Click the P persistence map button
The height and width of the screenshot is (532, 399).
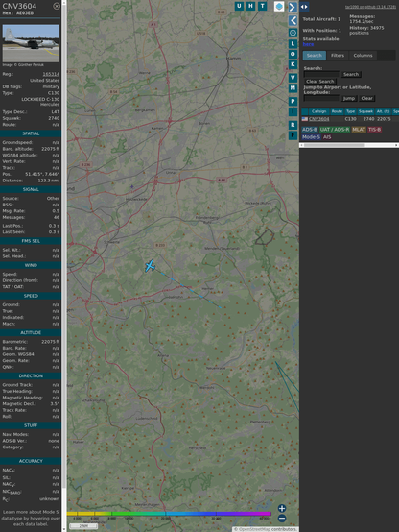293,102
